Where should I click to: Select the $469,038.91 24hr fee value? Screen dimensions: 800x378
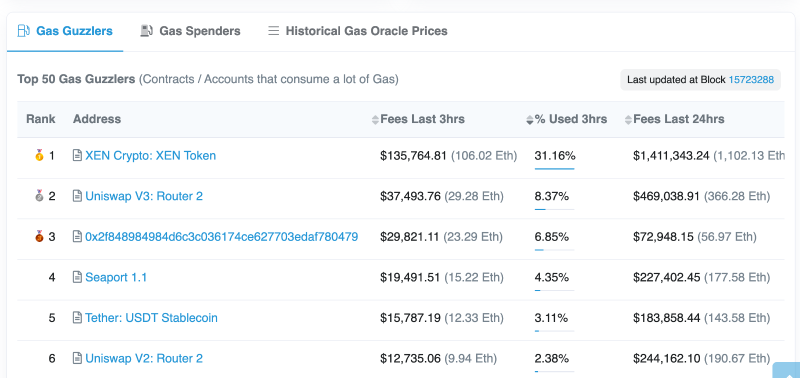(x=667, y=196)
